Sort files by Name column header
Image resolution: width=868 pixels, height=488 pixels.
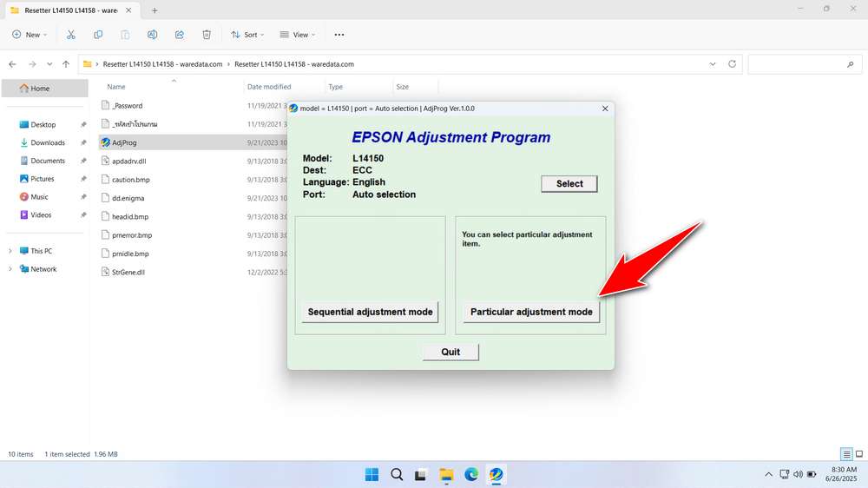[115, 87]
